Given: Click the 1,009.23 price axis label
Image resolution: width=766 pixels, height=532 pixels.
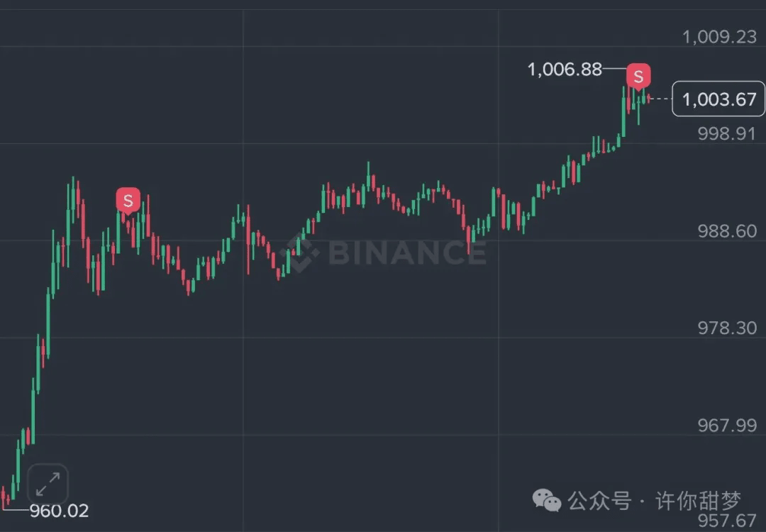Looking at the screenshot, I should [719, 37].
